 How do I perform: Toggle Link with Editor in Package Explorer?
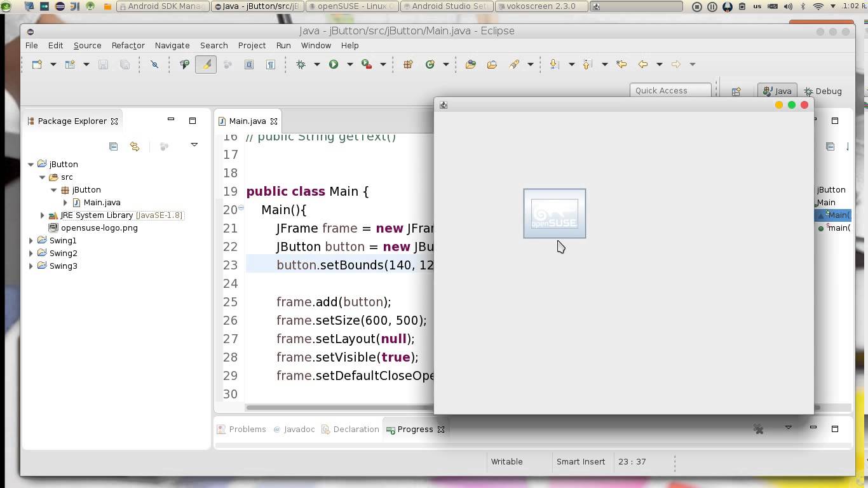coord(134,146)
